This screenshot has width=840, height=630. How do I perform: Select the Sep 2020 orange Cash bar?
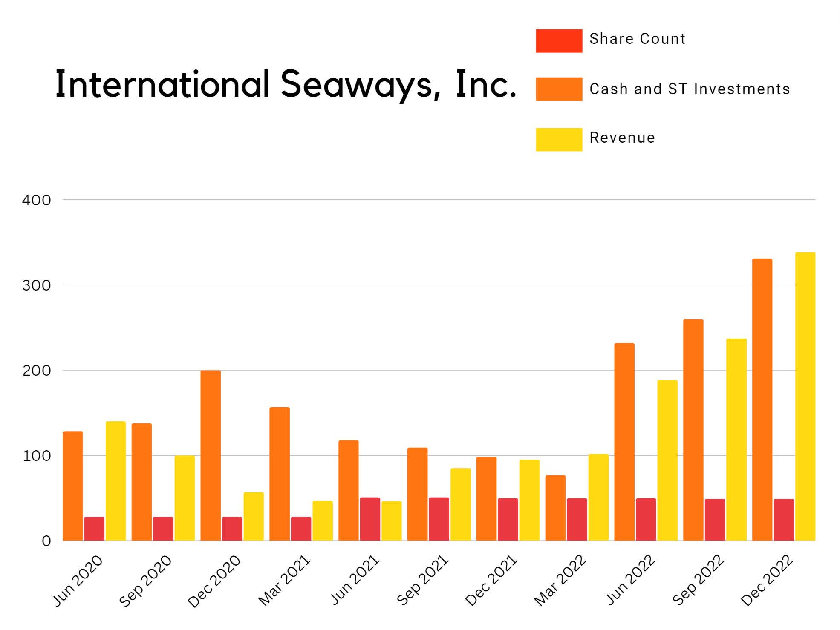point(142,482)
